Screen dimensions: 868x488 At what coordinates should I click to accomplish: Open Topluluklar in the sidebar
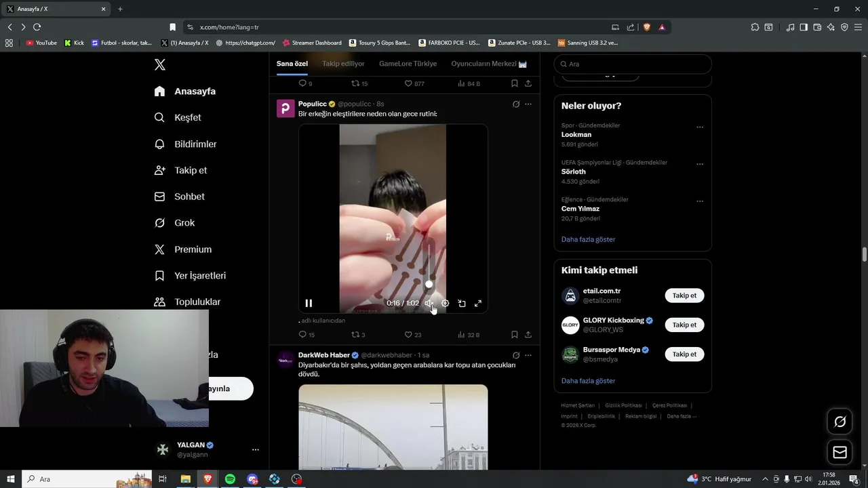coord(187,302)
